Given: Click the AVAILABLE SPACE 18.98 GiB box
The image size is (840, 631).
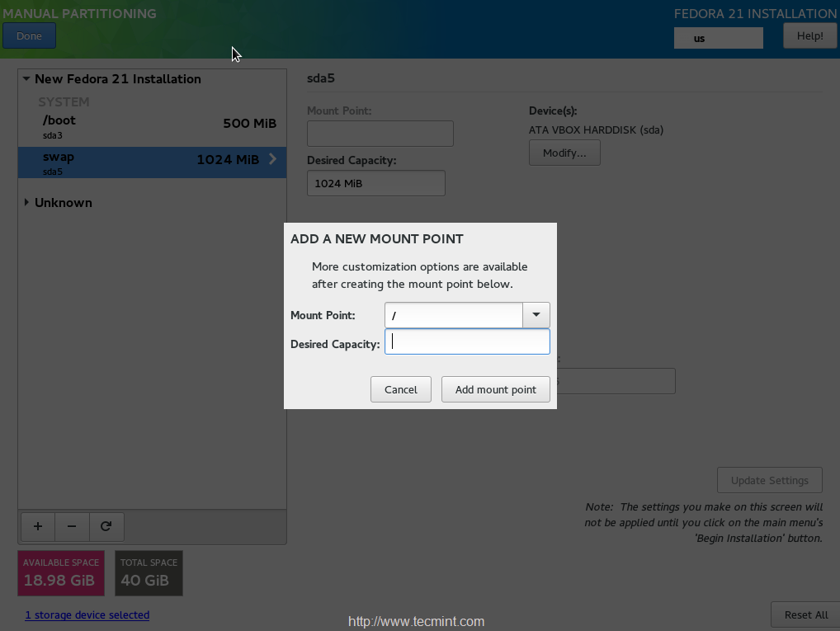Looking at the screenshot, I should coord(61,573).
